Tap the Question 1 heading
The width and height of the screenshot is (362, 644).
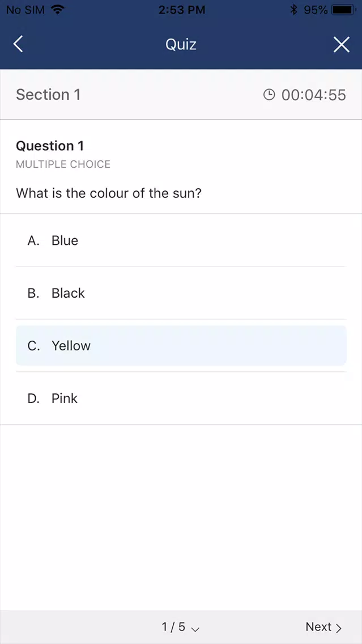(50, 146)
